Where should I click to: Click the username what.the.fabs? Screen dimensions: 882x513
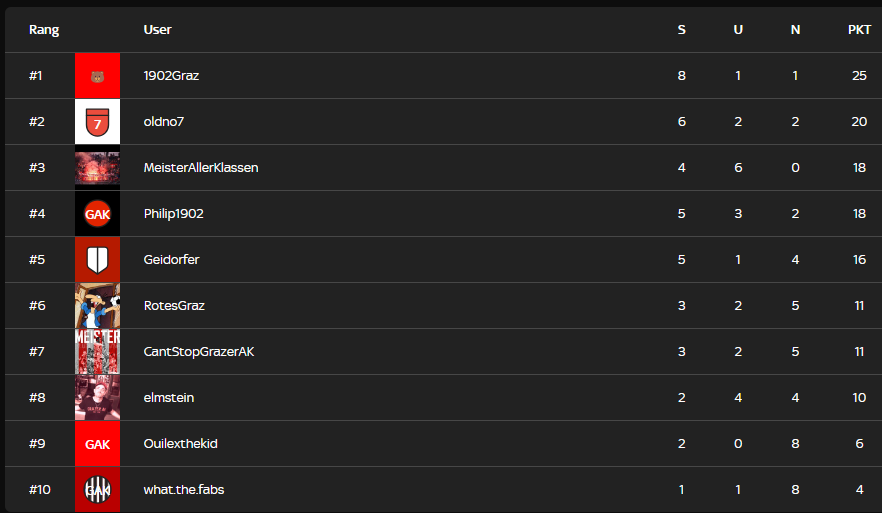pyautogui.click(x=184, y=490)
